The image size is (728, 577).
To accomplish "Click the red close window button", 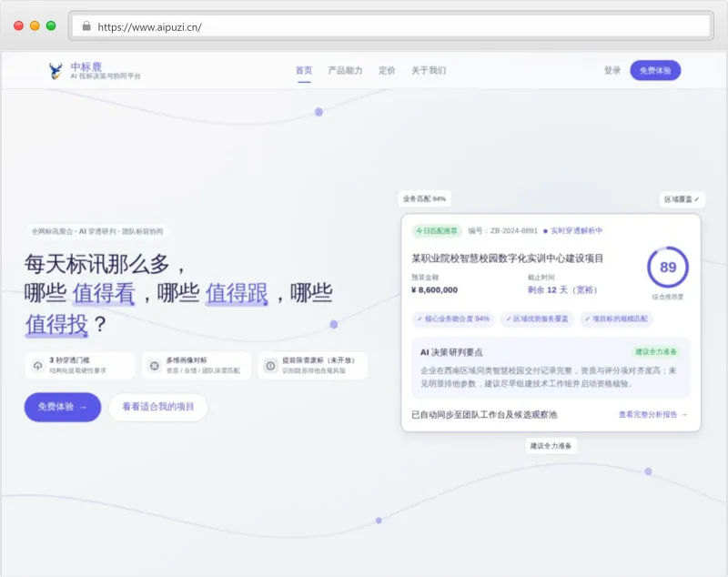I will [18, 26].
